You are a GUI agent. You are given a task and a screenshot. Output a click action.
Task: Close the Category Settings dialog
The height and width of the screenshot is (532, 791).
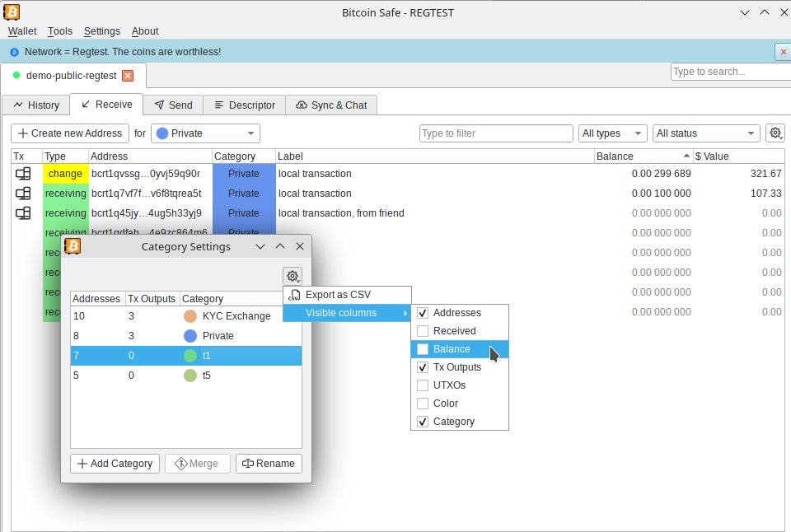click(x=300, y=246)
